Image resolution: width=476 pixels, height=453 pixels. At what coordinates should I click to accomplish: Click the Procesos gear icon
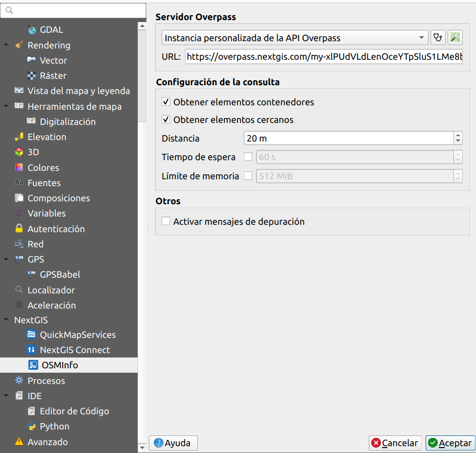click(19, 381)
